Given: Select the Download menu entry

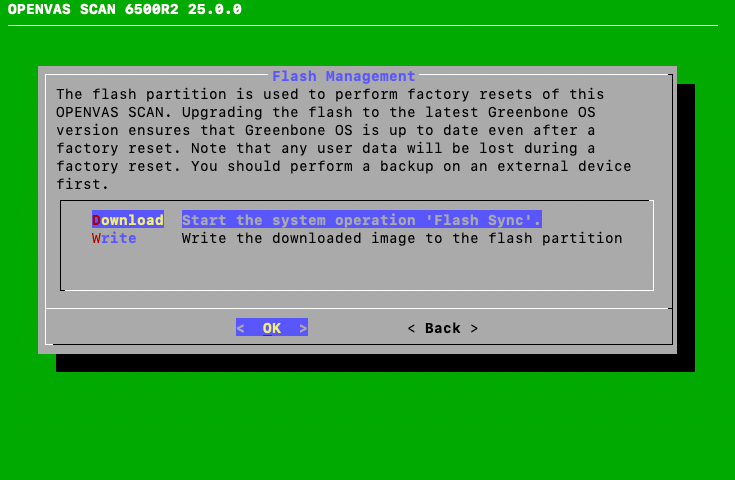Looking at the screenshot, I should pos(128,220).
